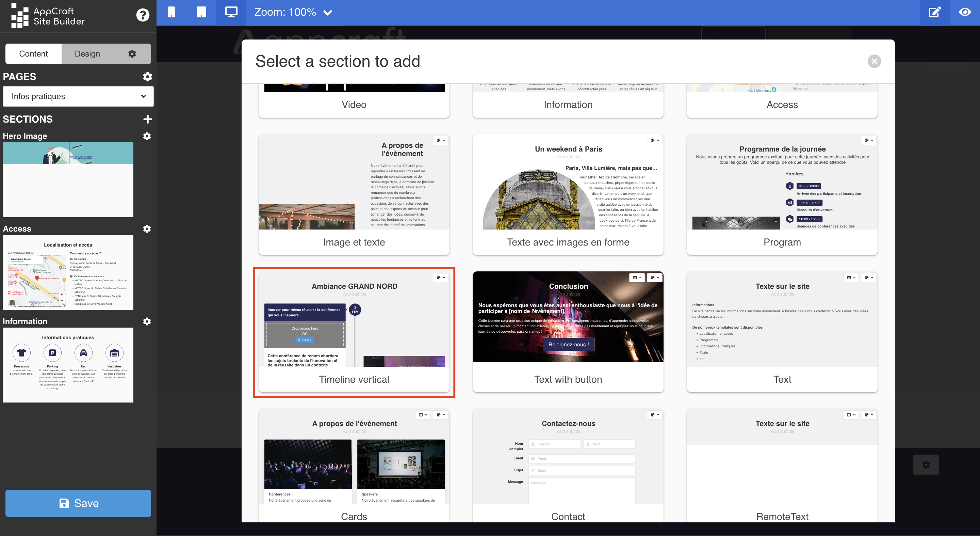Image resolution: width=980 pixels, height=536 pixels.
Task: Switch to Design tab in left panel
Action: [87, 53]
